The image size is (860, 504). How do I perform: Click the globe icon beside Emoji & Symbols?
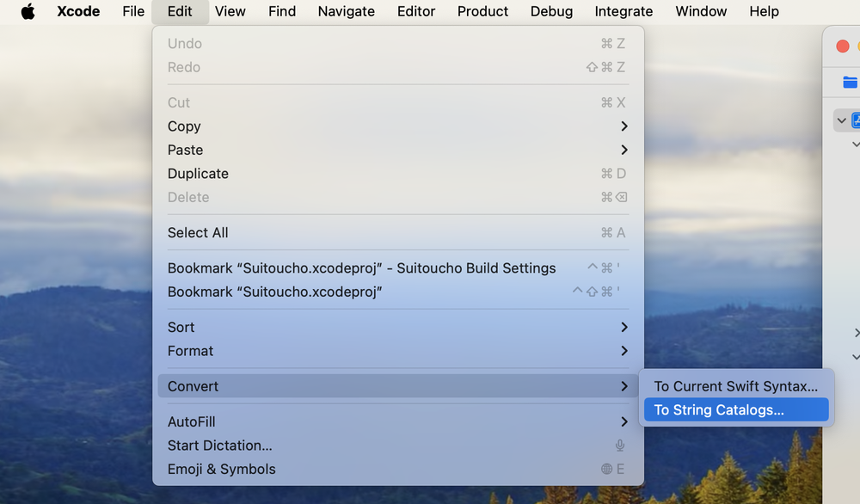click(607, 469)
